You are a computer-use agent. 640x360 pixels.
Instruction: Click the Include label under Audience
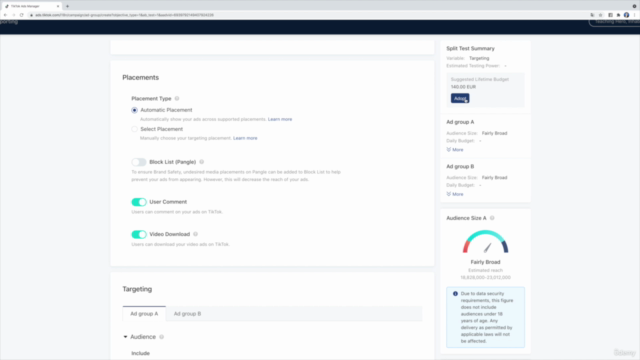[140, 353]
